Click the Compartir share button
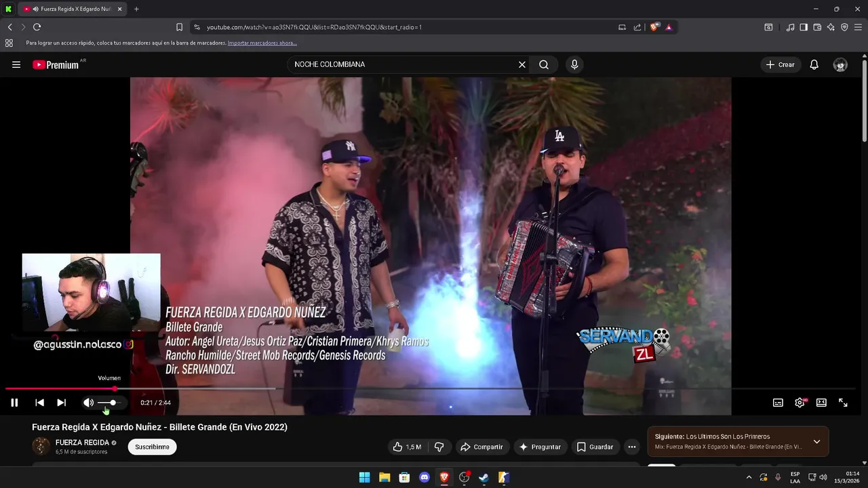The width and height of the screenshot is (868, 488). (x=481, y=447)
